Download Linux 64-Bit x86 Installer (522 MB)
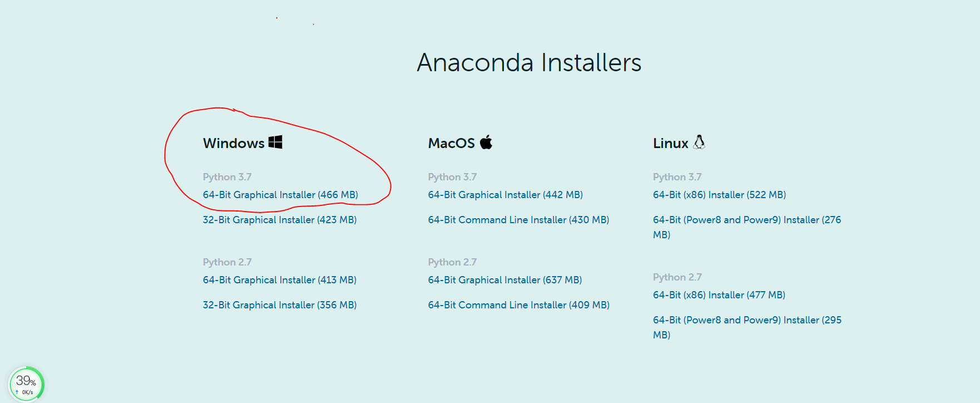 point(720,195)
